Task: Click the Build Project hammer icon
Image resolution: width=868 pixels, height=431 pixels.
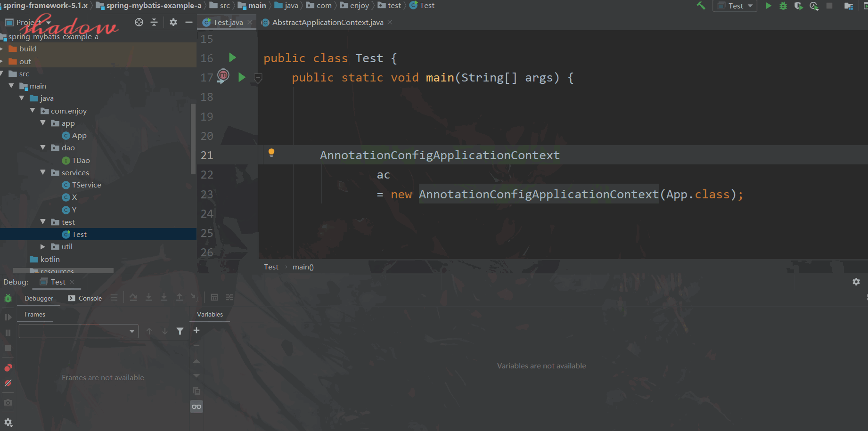Action: click(701, 6)
